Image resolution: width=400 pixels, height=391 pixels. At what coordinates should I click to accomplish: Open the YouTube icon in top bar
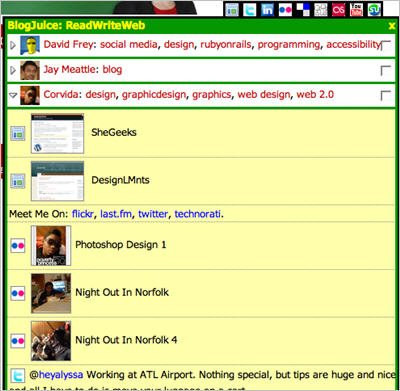[x=356, y=10]
